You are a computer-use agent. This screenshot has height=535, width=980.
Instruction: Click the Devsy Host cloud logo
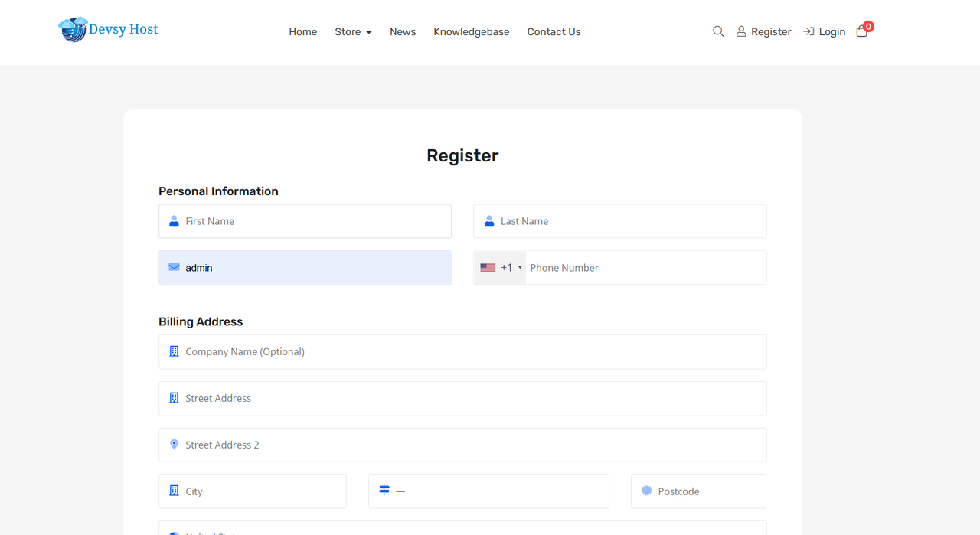[73, 29]
